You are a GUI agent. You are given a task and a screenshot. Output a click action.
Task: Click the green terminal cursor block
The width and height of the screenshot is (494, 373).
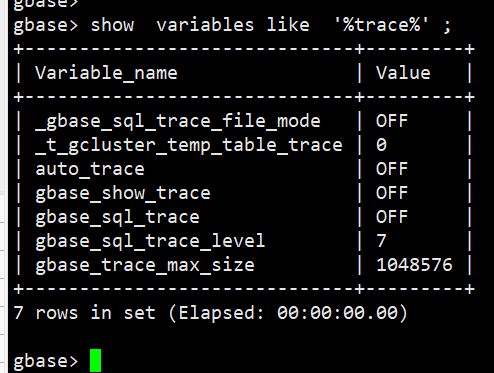pos(95,360)
